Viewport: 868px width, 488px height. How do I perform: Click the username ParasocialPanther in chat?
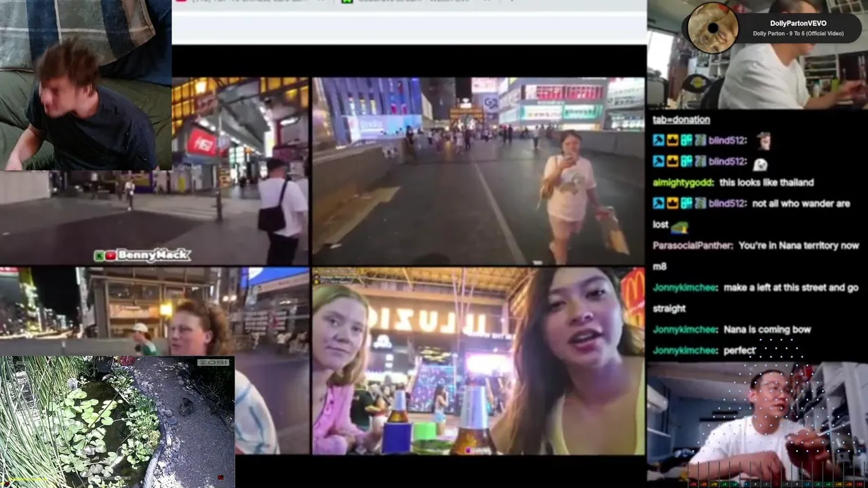tap(692, 245)
